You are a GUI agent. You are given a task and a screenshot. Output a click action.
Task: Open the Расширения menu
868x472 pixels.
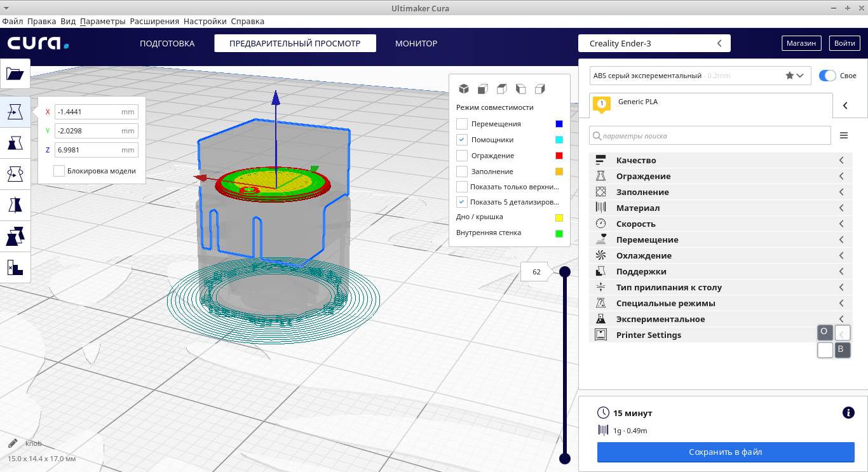(x=154, y=21)
